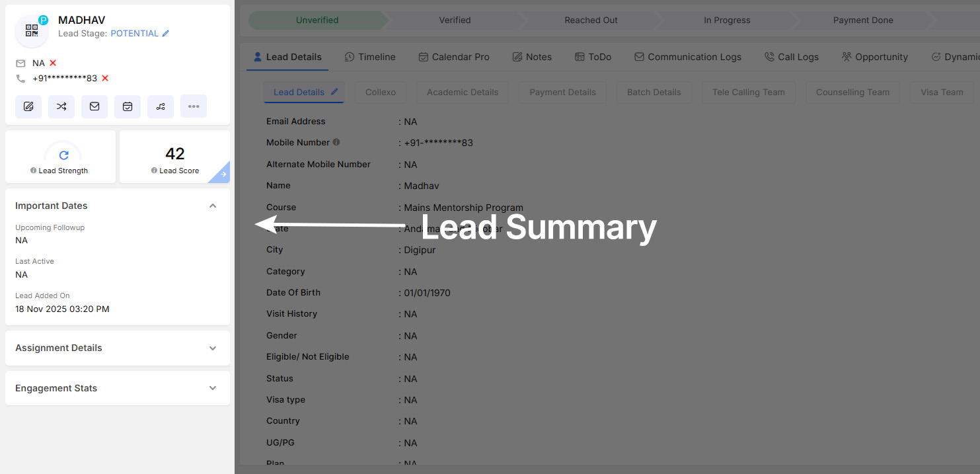Open the Call Logs tab

[792, 57]
